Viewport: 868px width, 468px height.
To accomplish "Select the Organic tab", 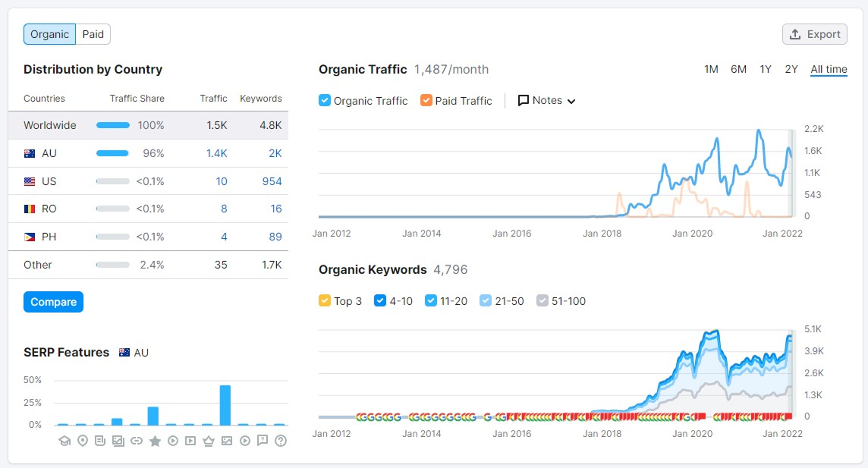I will point(49,34).
